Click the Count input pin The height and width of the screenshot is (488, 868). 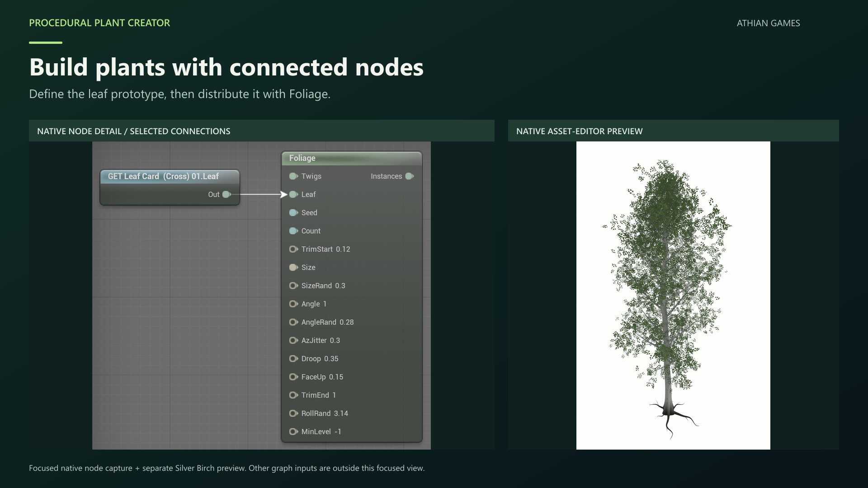tap(293, 231)
